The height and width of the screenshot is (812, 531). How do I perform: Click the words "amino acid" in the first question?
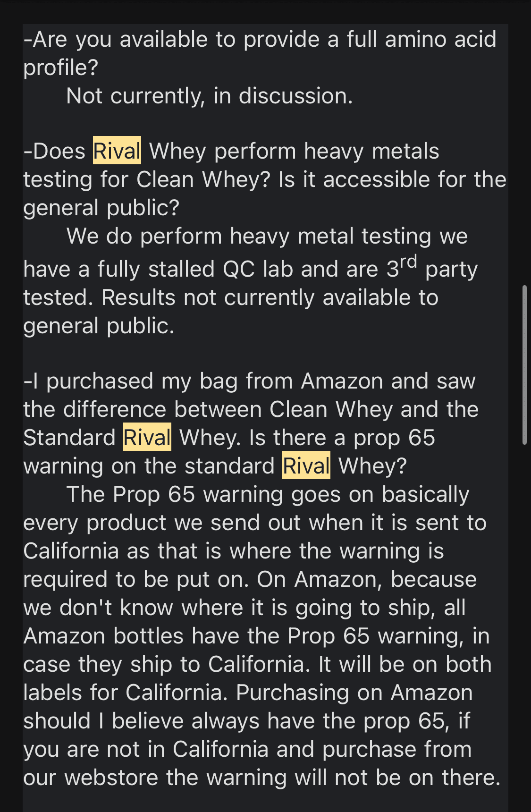tap(440, 39)
